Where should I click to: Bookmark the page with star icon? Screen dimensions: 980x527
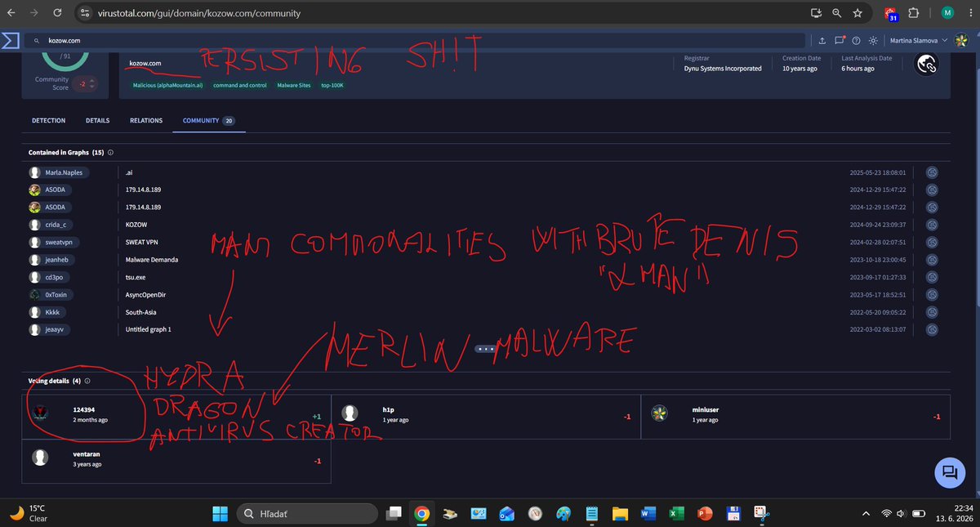tap(857, 13)
